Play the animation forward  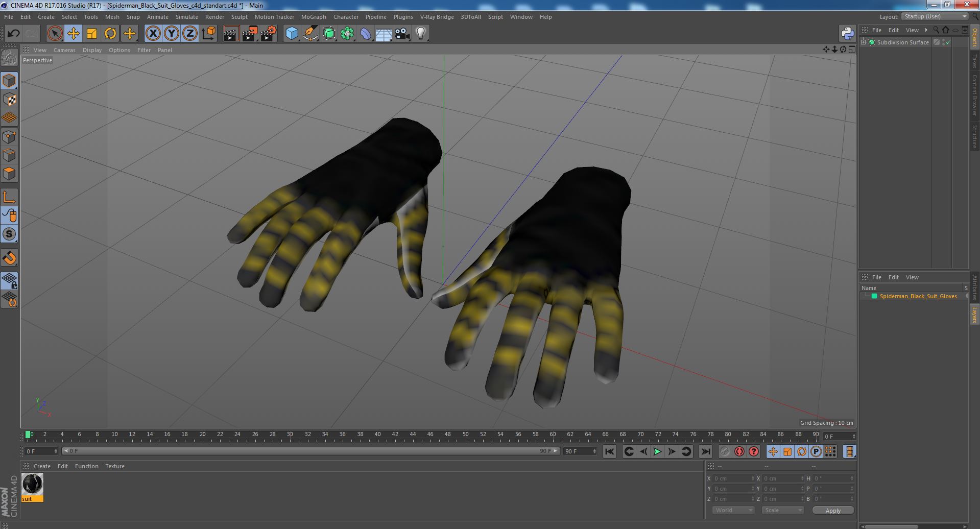point(658,451)
